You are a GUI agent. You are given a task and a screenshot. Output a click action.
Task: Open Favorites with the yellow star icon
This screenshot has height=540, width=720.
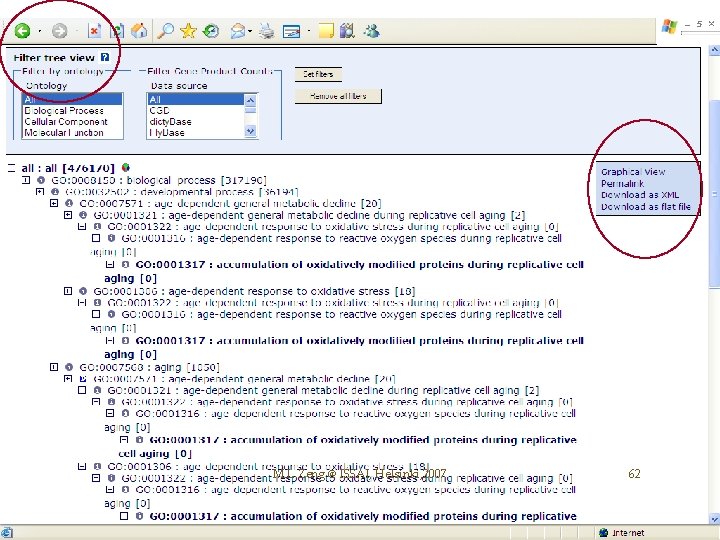pyautogui.click(x=188, y=31)
